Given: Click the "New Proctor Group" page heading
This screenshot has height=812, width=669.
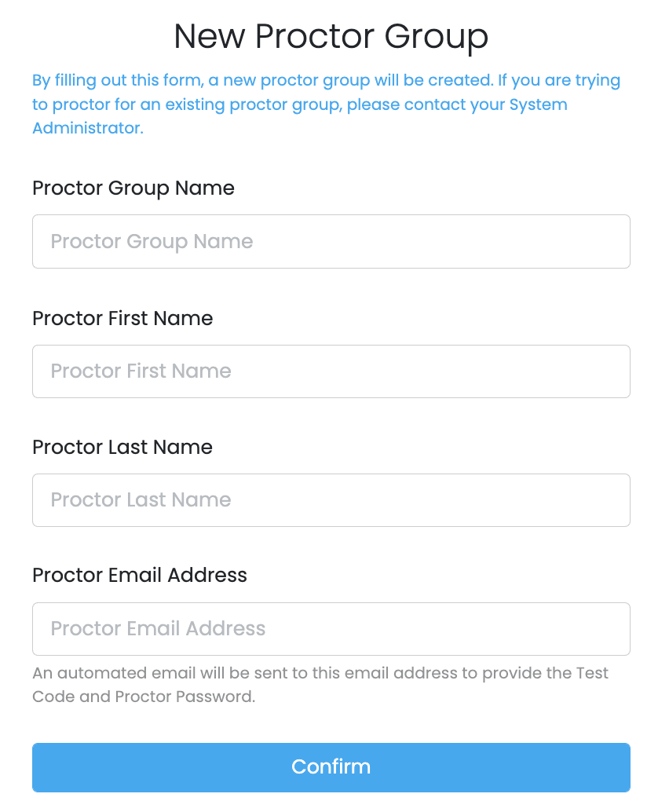Looking at the screenshot, I should pyautogui.click(x=331, y=36).
